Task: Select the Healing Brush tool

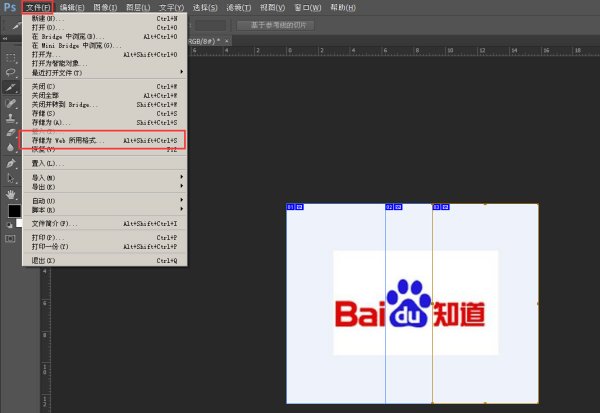Action: click(x=11, y=103)
